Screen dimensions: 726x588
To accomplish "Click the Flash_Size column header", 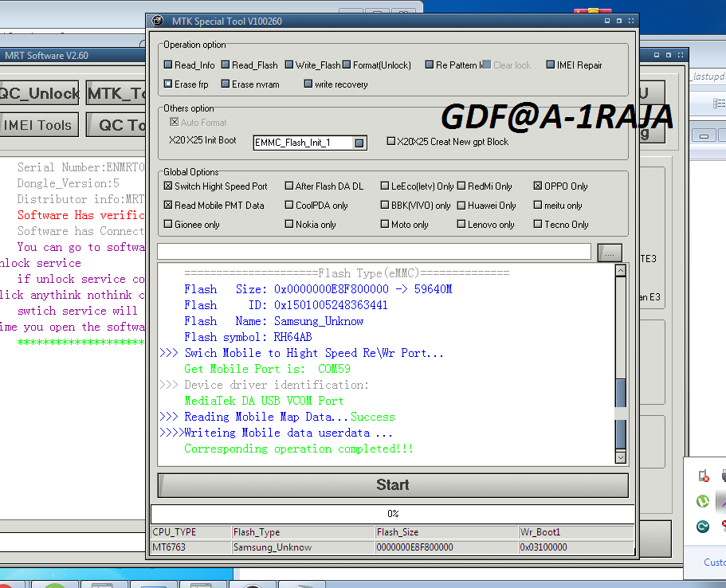I will pos(447,532).
